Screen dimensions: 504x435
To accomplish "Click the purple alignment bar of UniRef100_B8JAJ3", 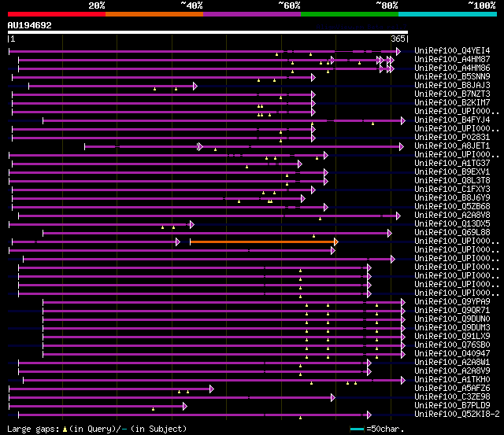I will [x=111, y=86].
